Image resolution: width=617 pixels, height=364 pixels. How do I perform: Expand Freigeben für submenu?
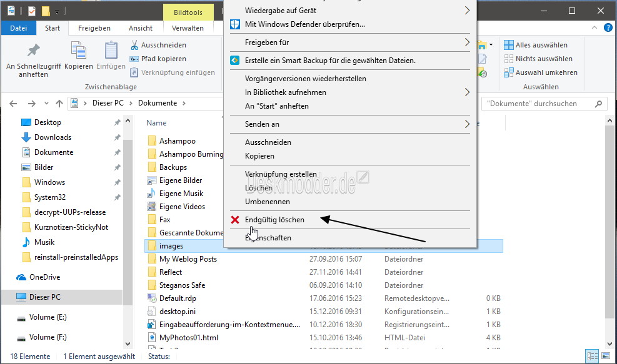coord(467,42)
